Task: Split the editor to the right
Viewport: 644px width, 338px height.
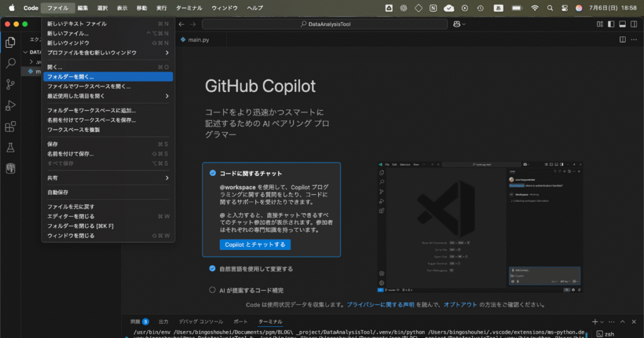Action: [x=623, y=40]
